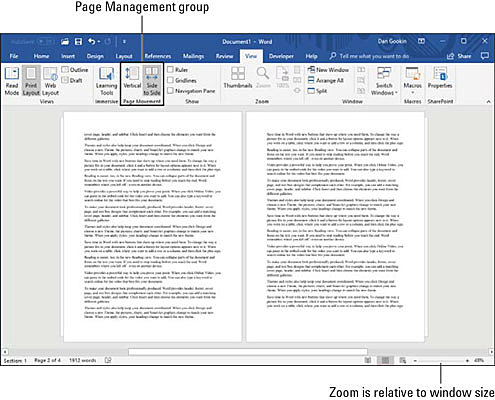Switch to Draft view

coord(72,80)
